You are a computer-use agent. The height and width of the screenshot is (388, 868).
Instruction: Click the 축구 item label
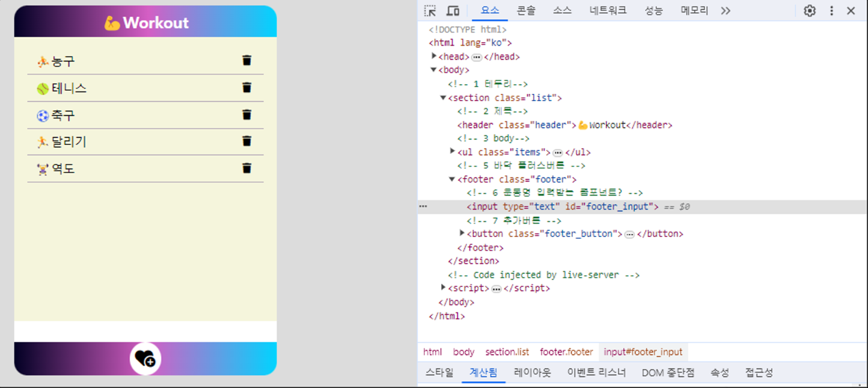pos(63,115)
